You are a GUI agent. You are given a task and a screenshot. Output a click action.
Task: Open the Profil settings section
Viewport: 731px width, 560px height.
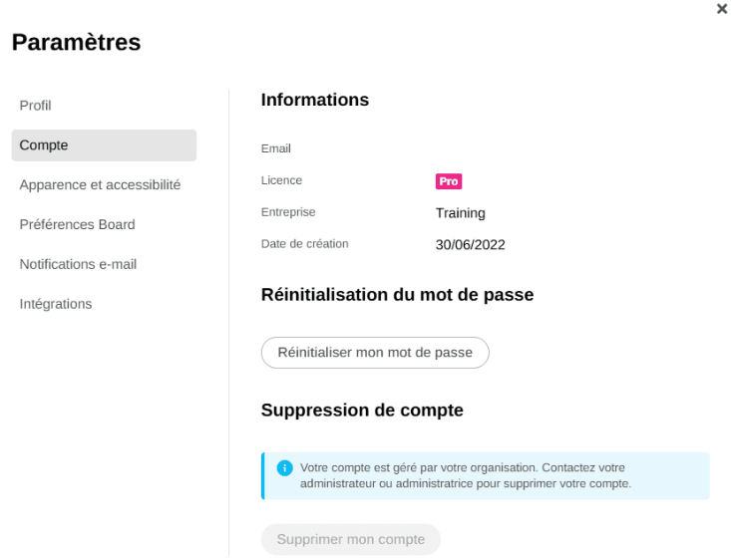(x=36, y=106)
